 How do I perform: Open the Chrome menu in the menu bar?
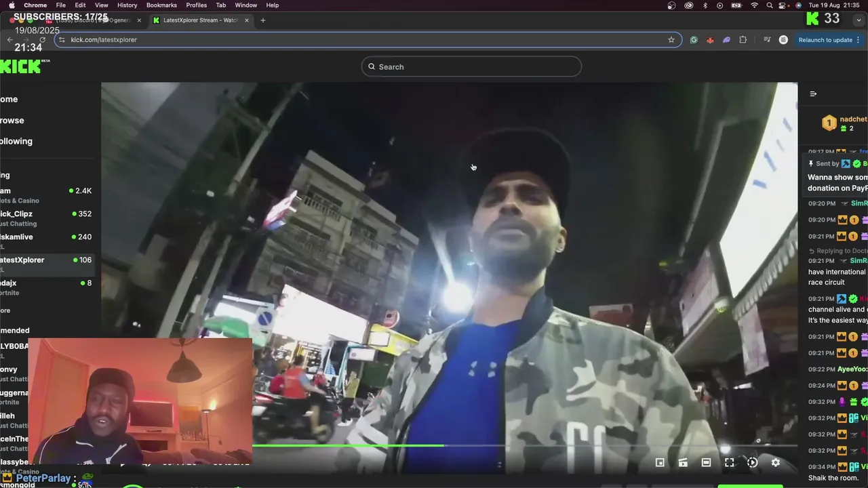[x=35, y=5]
